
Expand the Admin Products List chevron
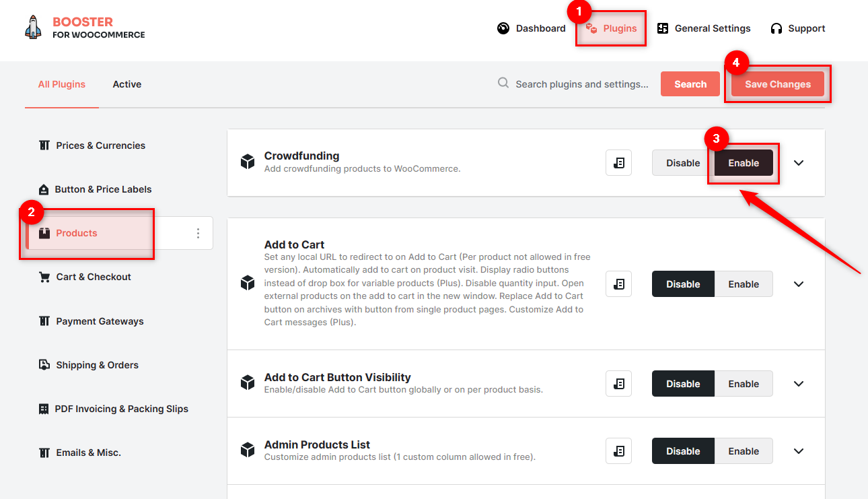tap(799, 451)
